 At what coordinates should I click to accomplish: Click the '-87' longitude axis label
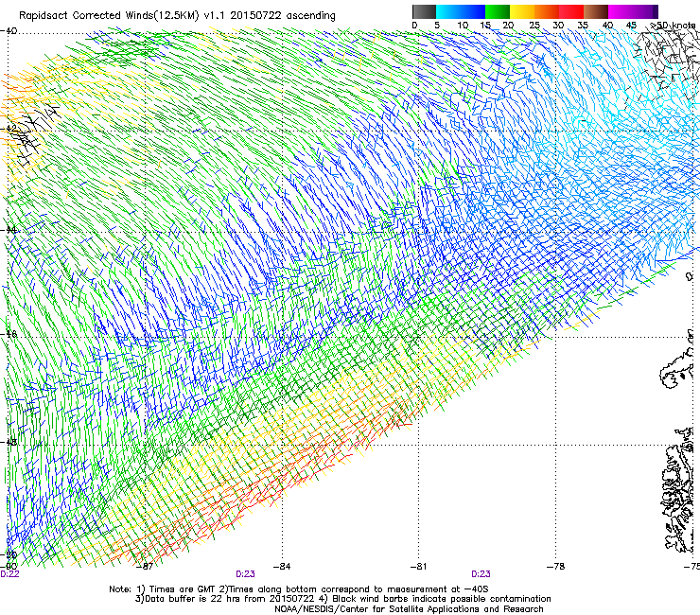pos(145,567)
